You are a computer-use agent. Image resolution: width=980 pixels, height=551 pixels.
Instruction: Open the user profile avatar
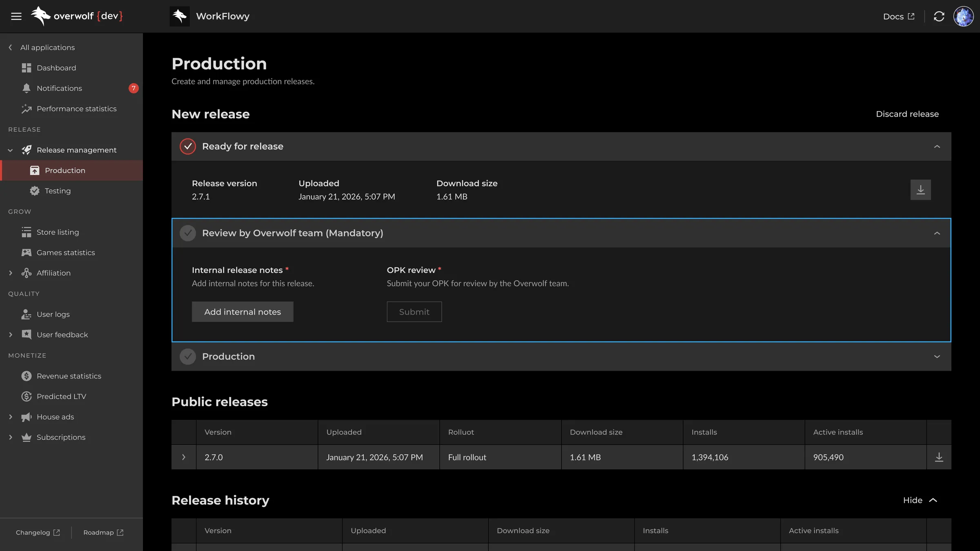point(963,16)
